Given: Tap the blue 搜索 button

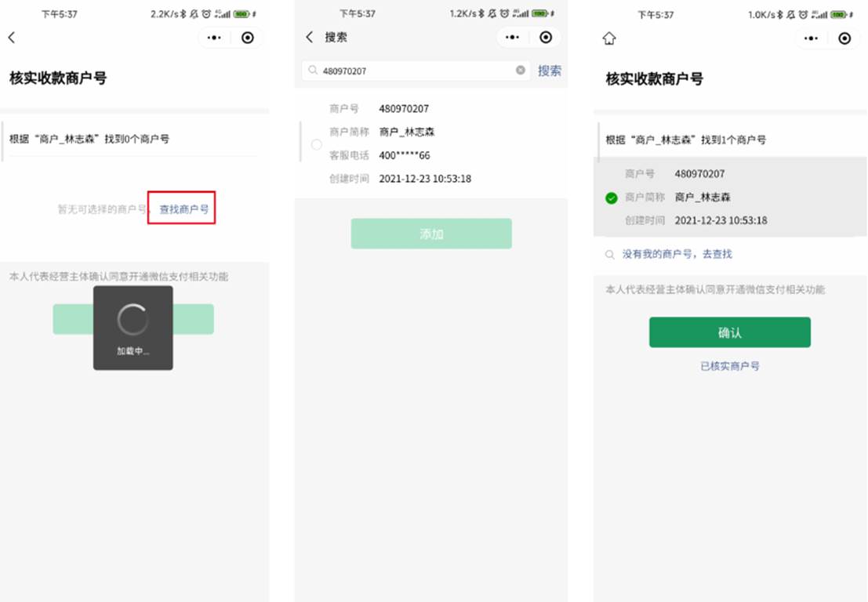Looking at the screenshot, I should point(549,71).
